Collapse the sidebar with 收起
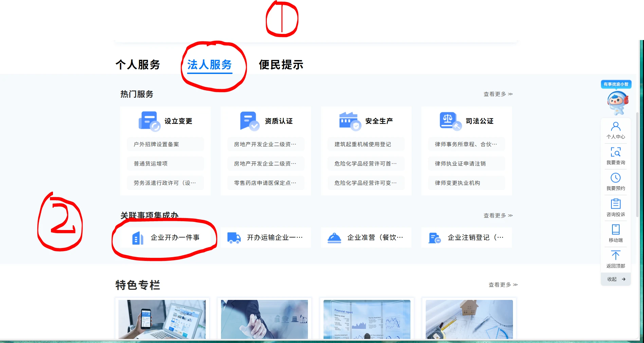The width and height of the screenshot is (644, 343). 616,279
